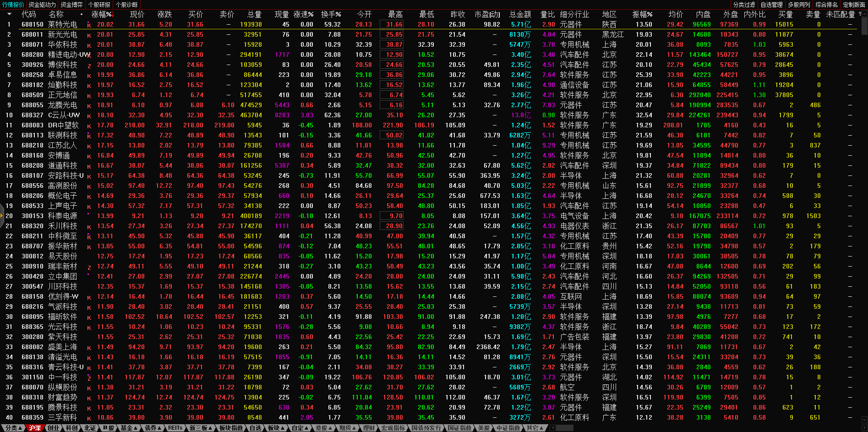Switch to the 创业 market tab
868x432 pixels.
point(53,428)
